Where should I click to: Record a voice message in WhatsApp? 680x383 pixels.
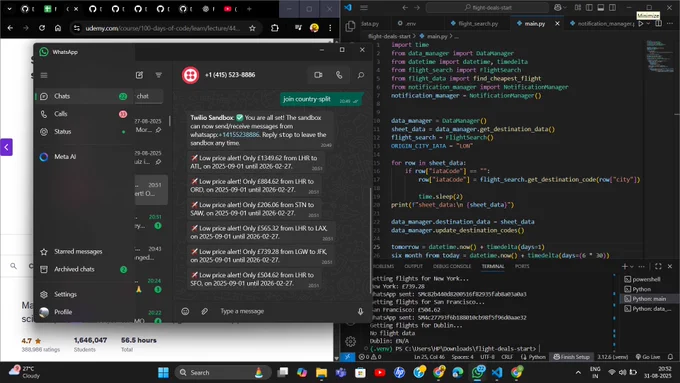pyautogui.click(x=360, y=311)
